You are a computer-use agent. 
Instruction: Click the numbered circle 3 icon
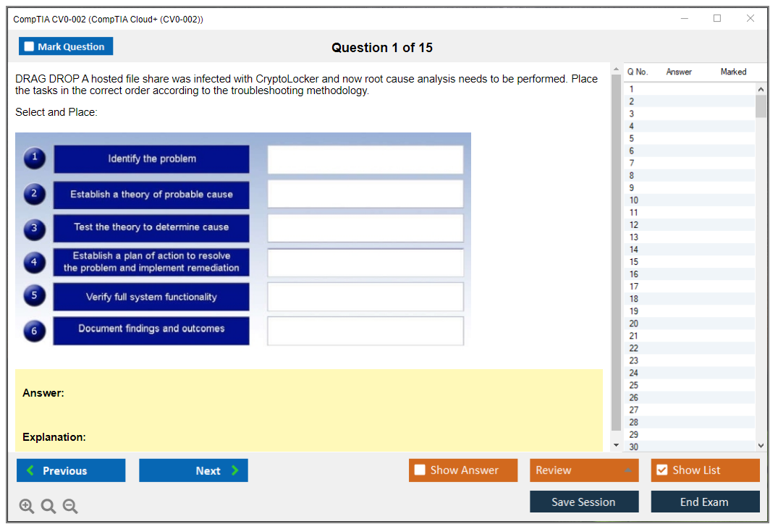coord(34,229)
